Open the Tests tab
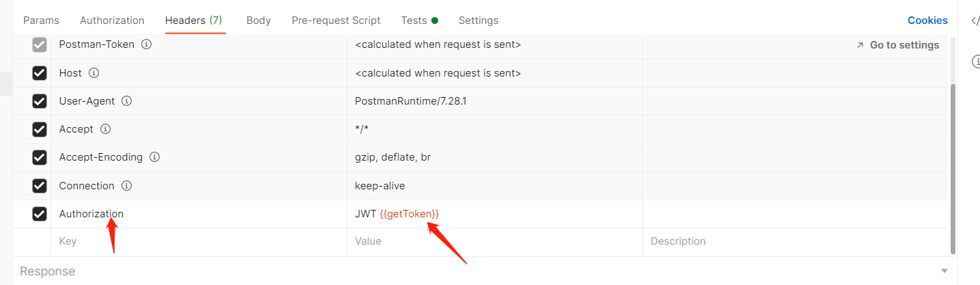This screenshot has height=285, width=980. [x=414, y=21]
